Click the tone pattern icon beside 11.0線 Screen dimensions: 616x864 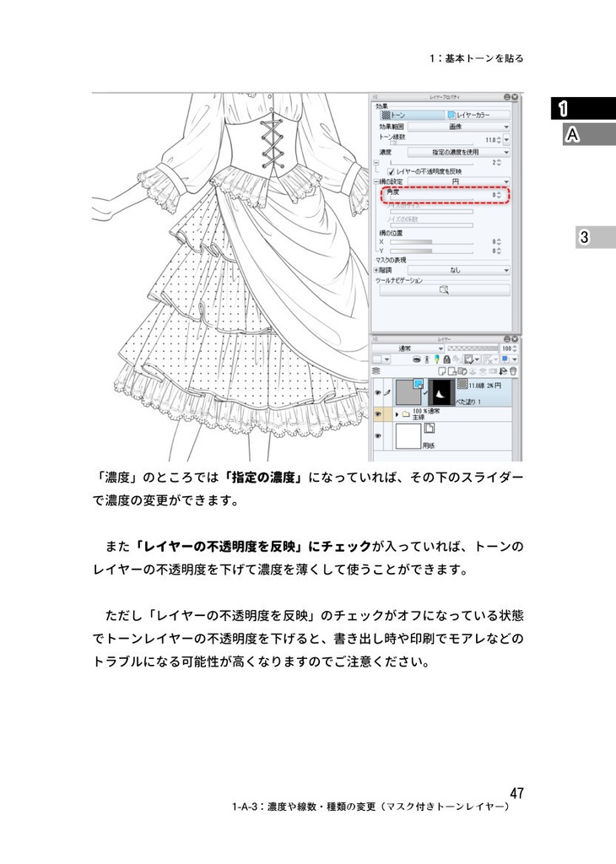coord(462,384)
